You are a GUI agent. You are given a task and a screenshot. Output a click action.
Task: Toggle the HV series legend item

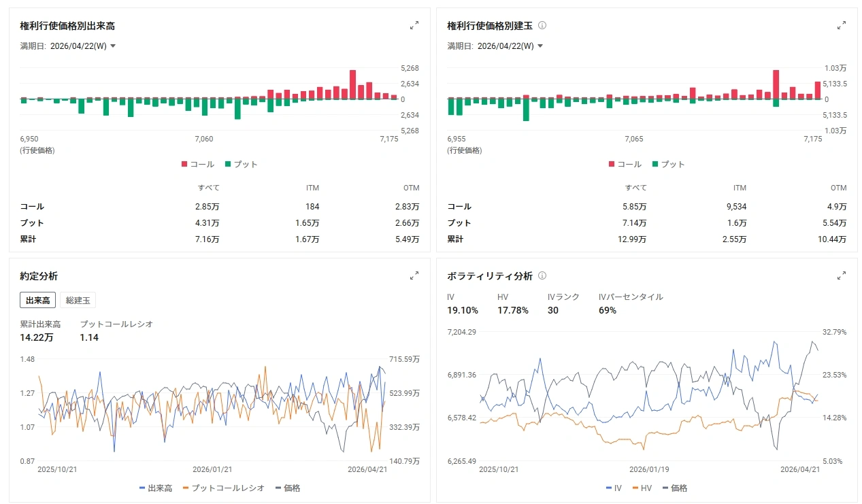coord(642,488)
